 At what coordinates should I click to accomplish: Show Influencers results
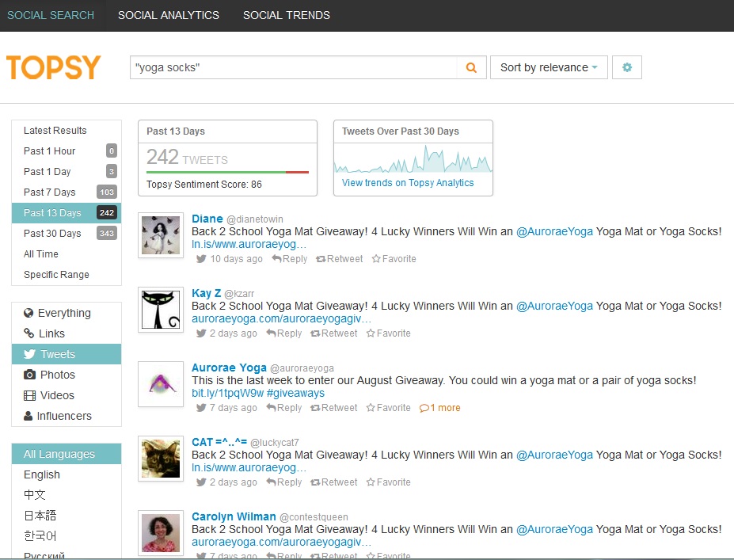click(x=67, y=417)
